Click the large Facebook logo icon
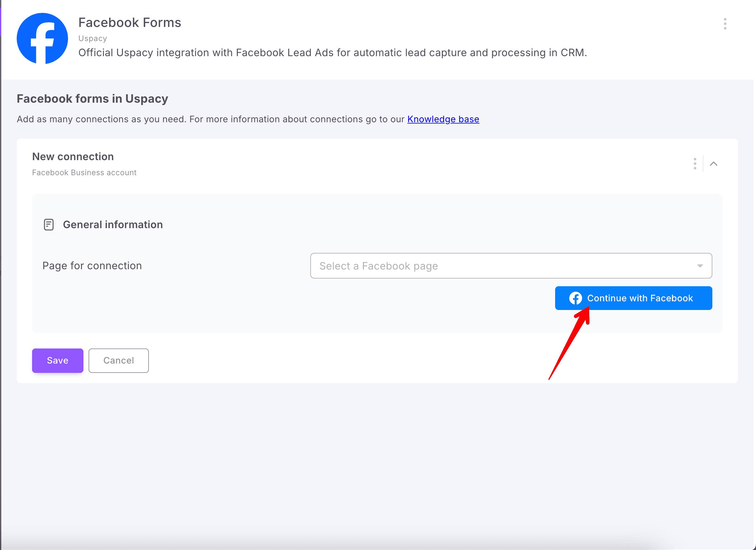The image size is (756, 550). [x=42, y=38]
